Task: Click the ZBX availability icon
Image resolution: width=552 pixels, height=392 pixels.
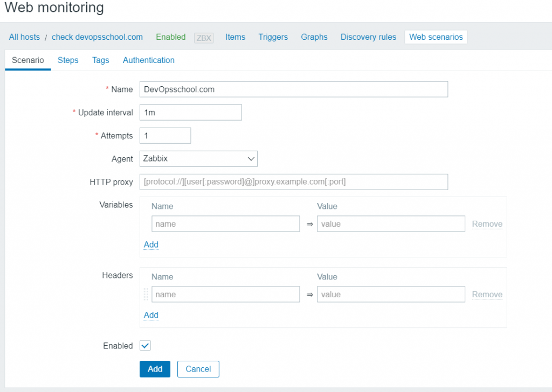Action: tap(204, 37)
